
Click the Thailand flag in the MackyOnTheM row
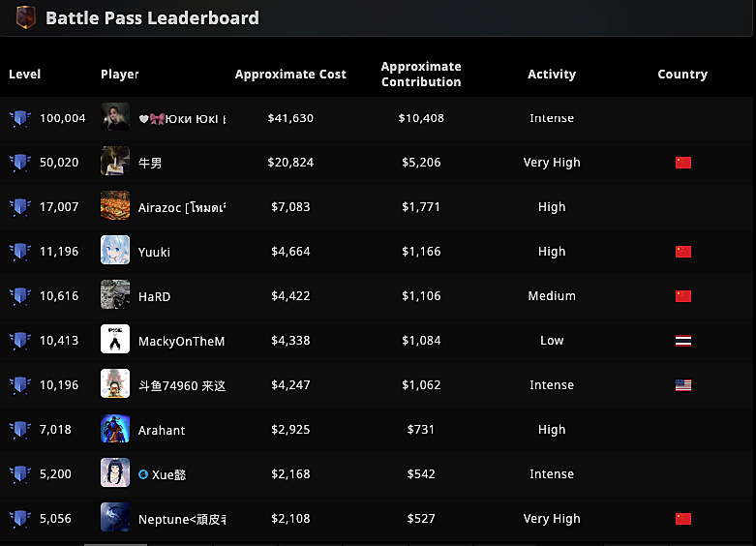tap(683, 341)
